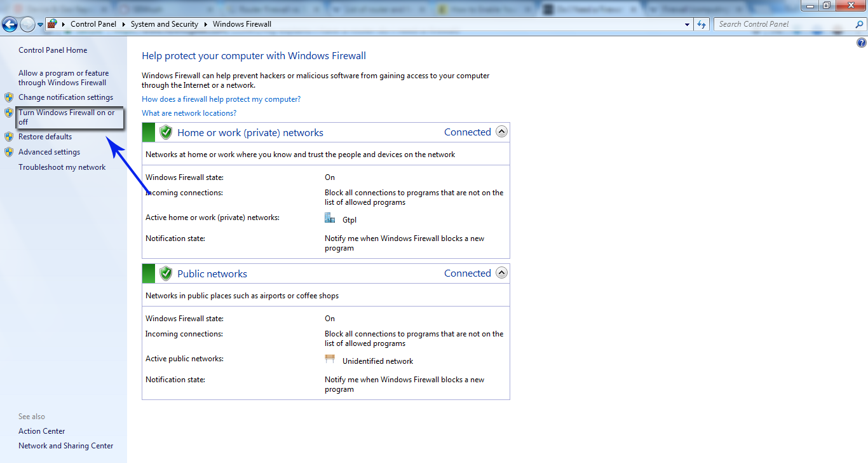
Task: Open Change notification settings link
Action: click(x=65, y=97)
